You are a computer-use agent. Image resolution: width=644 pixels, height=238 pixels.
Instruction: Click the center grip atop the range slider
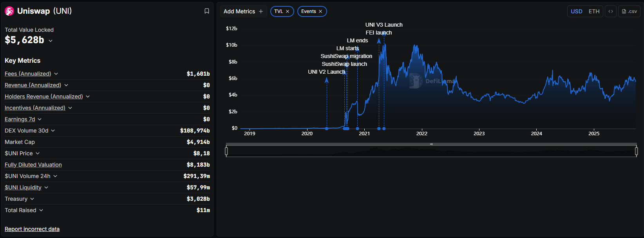click(431, 144)
